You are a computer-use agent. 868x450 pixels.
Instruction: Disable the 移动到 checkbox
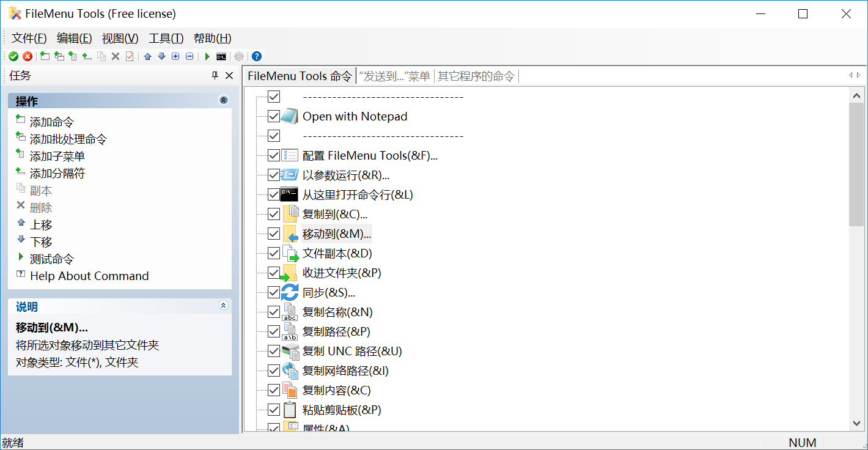tap(274, 234)
